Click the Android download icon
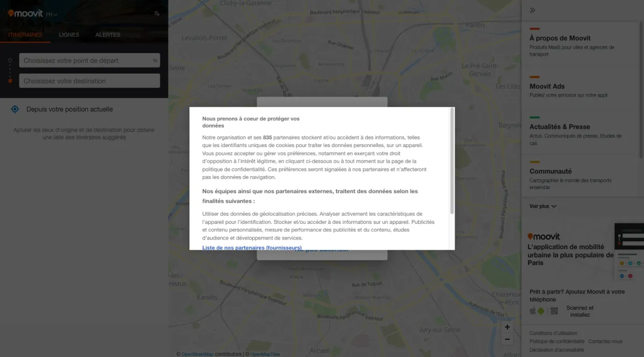 click(541, 311)
